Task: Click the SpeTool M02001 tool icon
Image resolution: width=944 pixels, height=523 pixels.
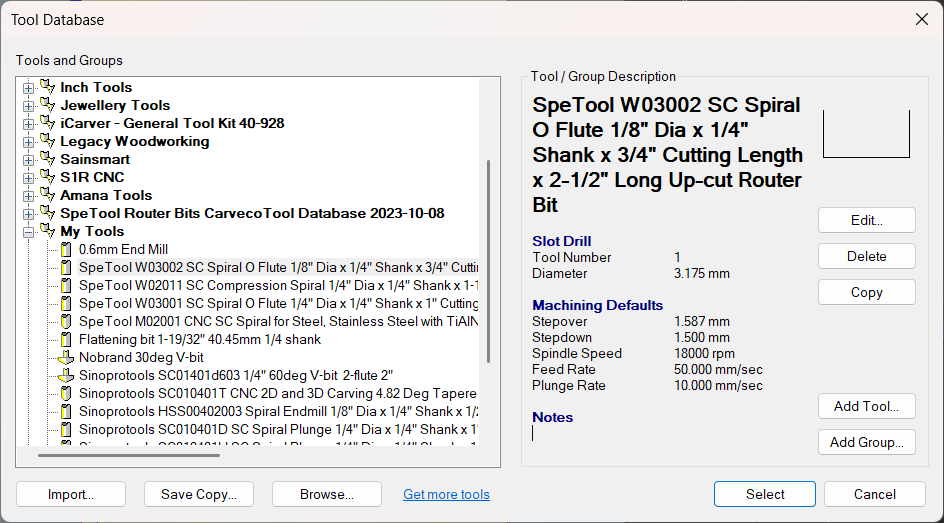Action: point(67,322)
